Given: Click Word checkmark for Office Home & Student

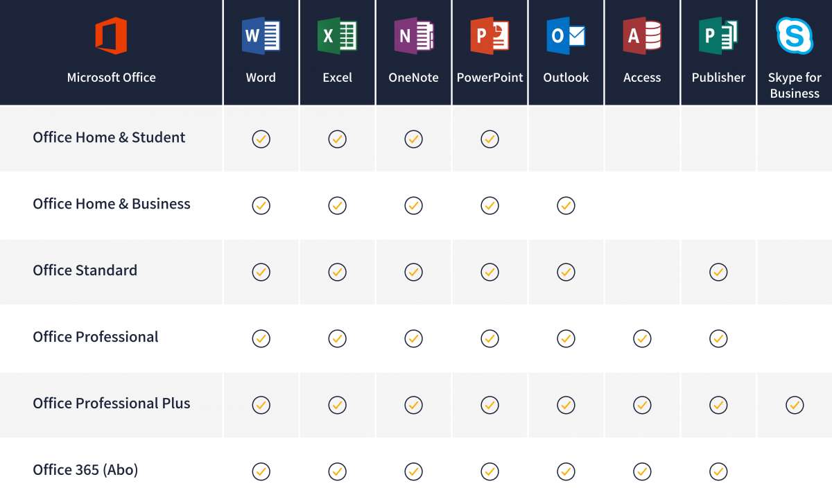Looking at the screenshot, I should click(x=261, y=139).
